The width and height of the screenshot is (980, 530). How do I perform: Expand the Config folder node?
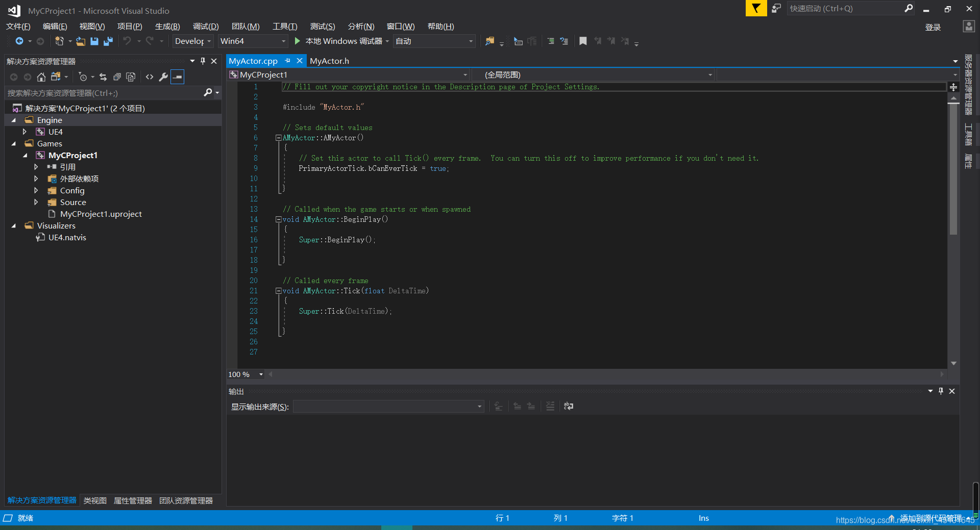(x=36, y=191)
